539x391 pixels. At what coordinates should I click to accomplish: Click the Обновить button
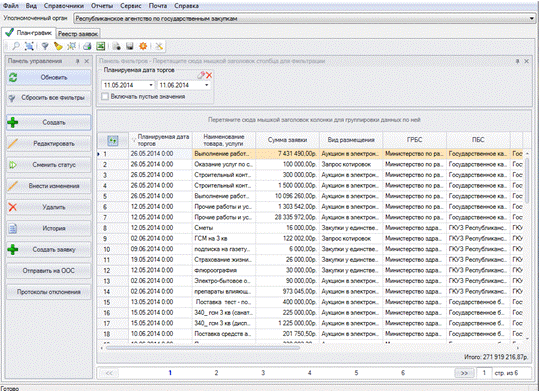pos(49,77)
